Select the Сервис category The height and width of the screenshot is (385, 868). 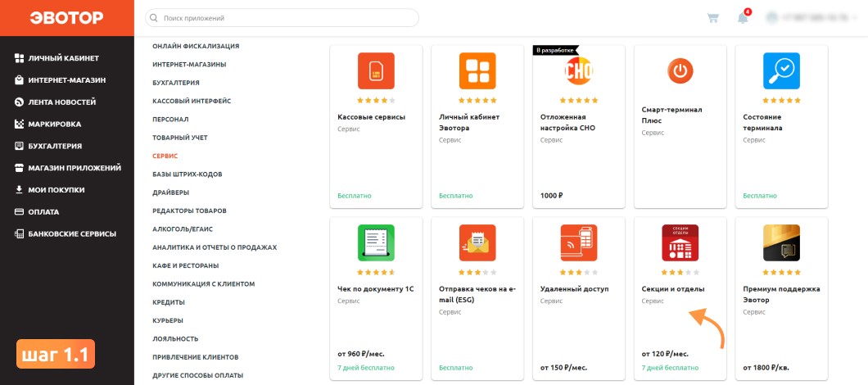click(x=165, y=156)
